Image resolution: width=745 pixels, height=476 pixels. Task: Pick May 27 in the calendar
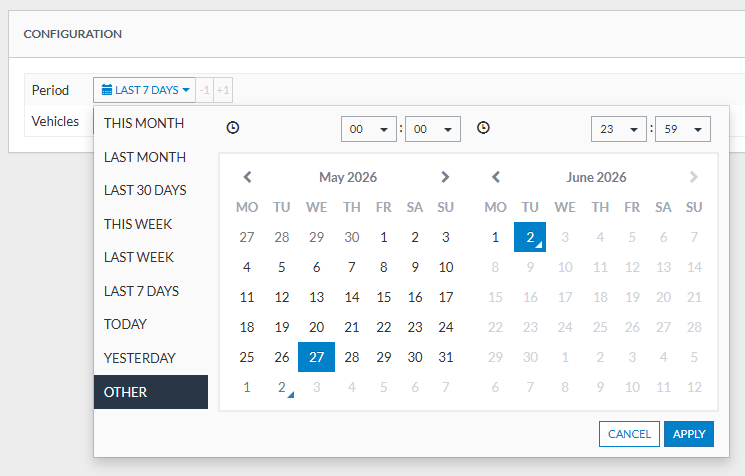pyautogui.click(x=316, y=357)
